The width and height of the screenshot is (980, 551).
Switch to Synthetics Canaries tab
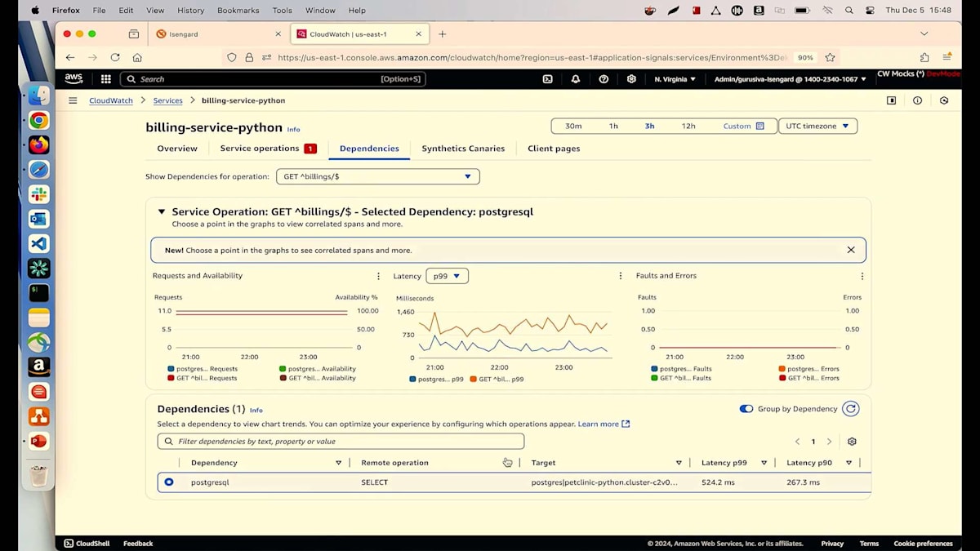[463, 149]
